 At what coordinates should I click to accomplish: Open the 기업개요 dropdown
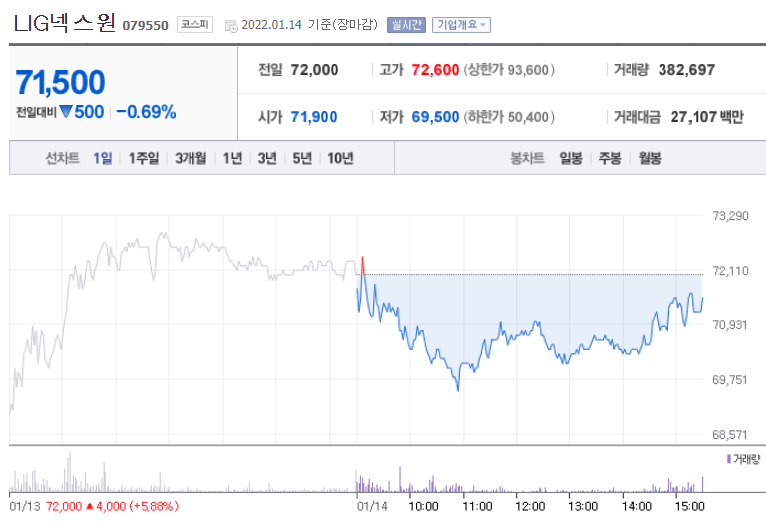point(461,25)
